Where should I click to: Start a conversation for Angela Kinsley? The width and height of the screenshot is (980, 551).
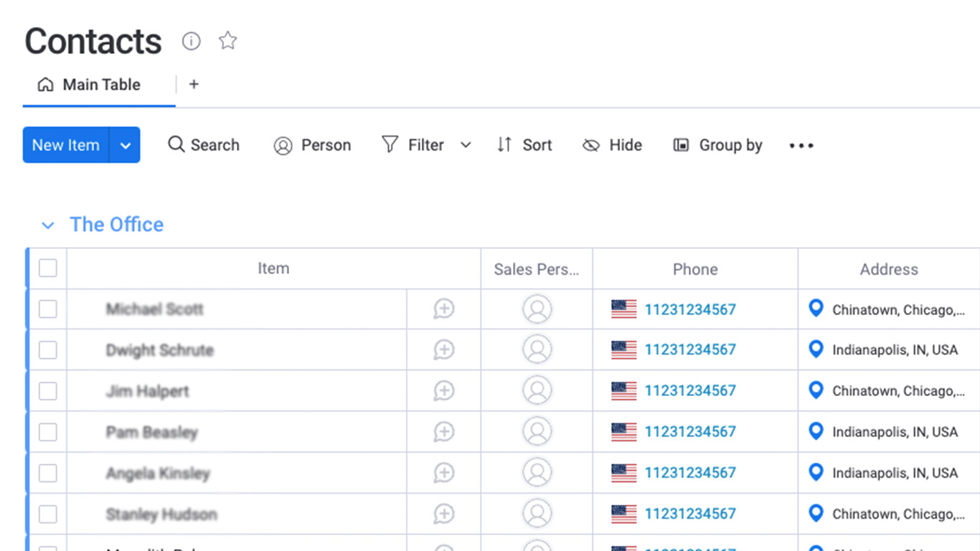coord(444,473)
